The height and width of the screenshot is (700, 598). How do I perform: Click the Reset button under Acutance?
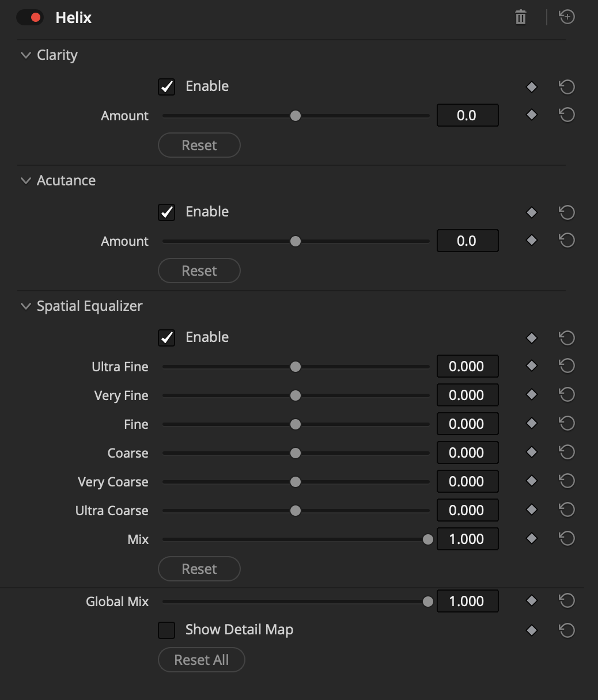tap(199, 271)
